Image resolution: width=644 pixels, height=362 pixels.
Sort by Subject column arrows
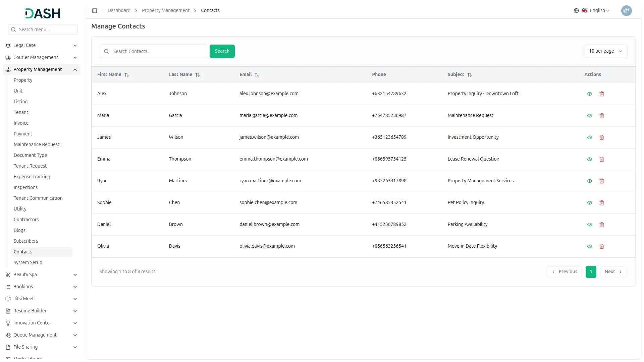[470, 75]
